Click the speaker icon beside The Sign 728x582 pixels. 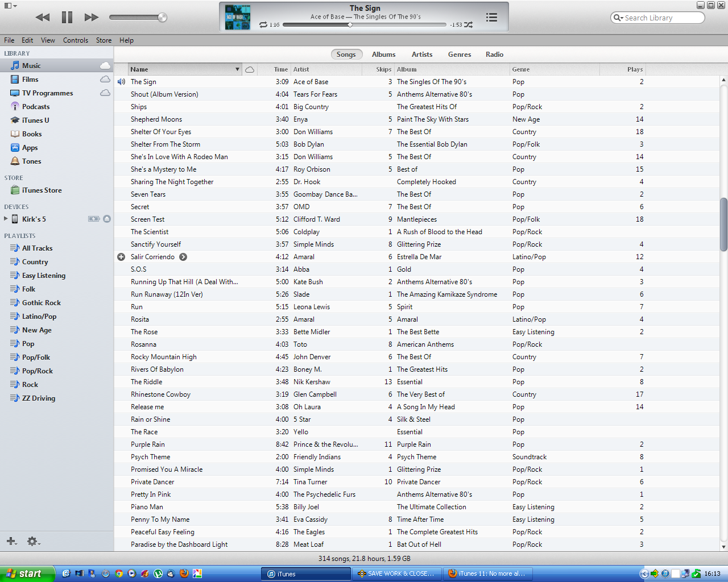coord(121,82)
